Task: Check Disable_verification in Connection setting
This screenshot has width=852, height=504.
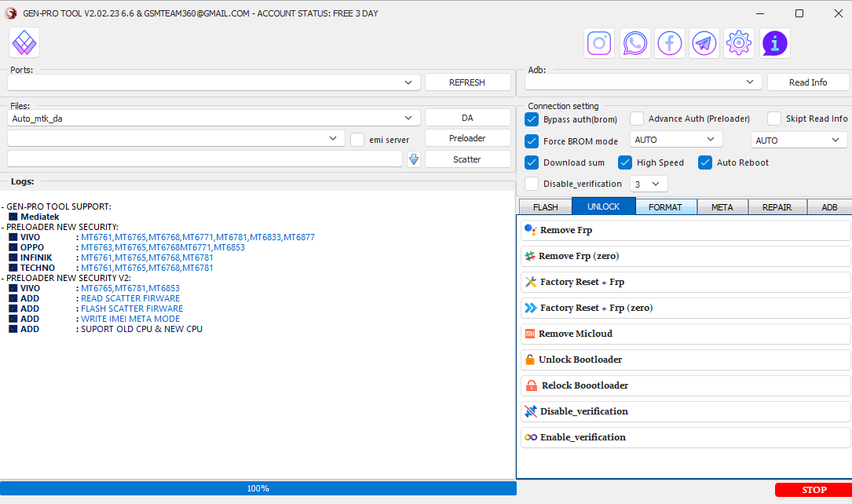Action: point(532,184)
